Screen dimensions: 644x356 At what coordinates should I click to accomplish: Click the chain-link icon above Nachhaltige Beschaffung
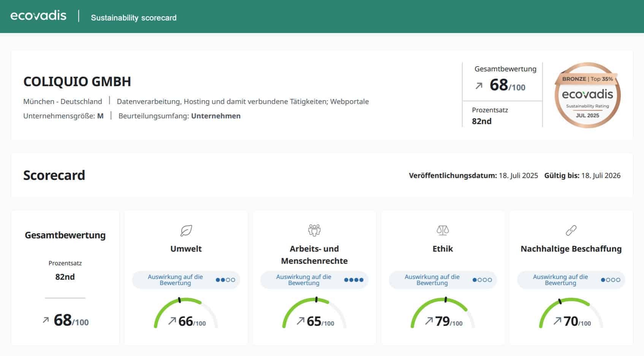[x=571, y=230]
